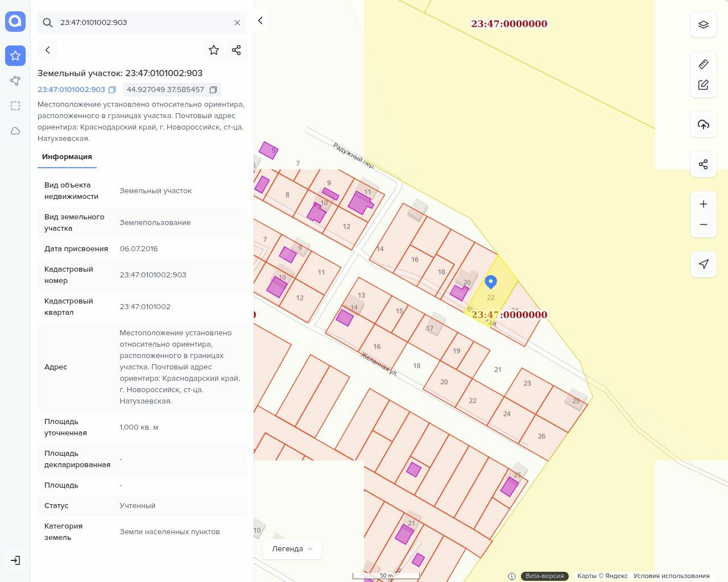Click the upload file cloud icon
The image size is (728, 582).
[x=703, y=124]
